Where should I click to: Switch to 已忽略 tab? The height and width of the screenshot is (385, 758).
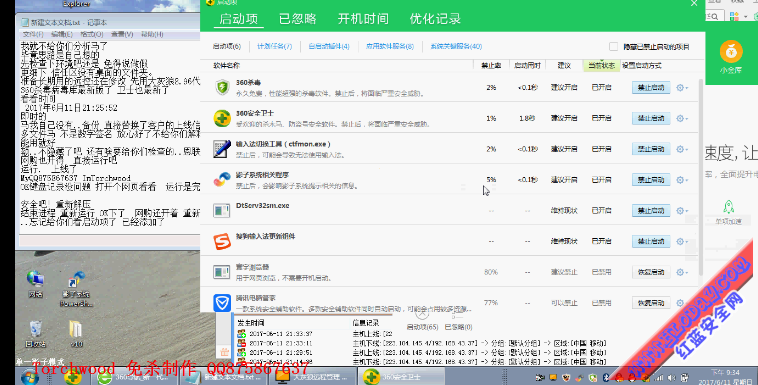(x=297, y=19)
